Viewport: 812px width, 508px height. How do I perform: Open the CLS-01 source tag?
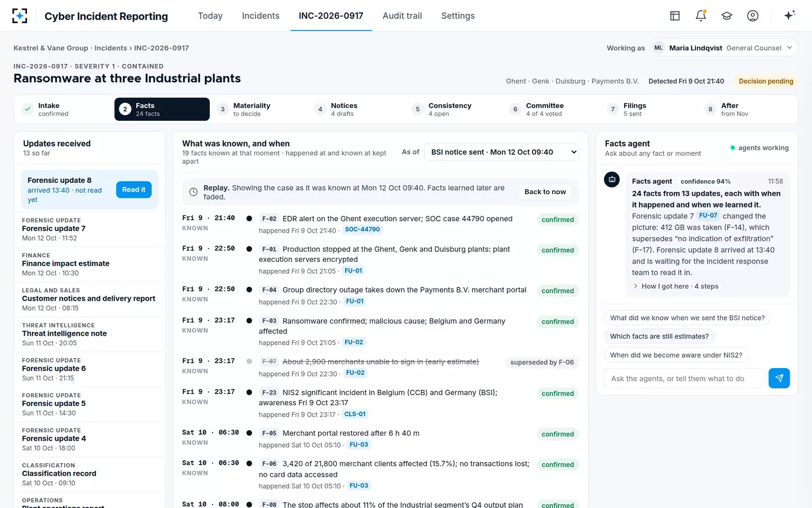click(355, 414)
